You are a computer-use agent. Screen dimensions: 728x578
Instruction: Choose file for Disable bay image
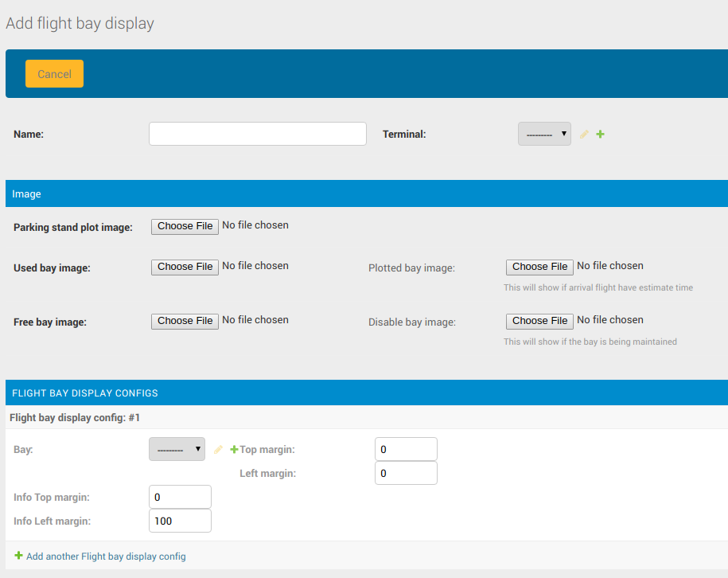tap(540, 321)
